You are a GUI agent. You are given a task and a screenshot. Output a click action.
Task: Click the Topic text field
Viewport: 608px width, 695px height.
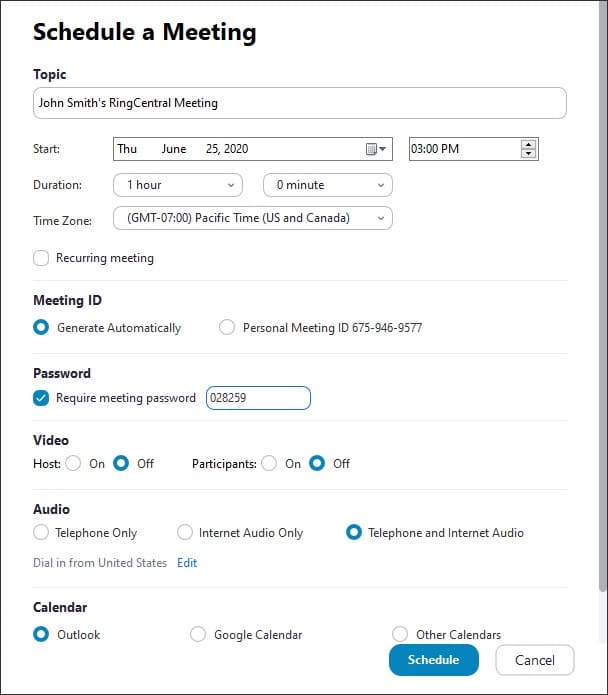299,103
